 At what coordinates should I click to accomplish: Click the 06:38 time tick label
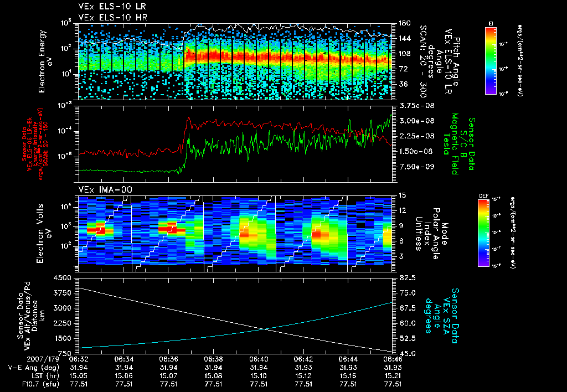[213, 359]
